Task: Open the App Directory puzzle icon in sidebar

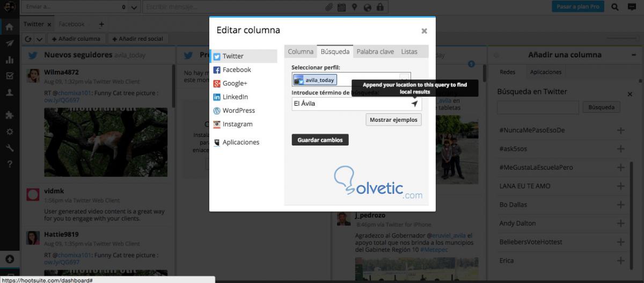Action: (x=9, y=115)
